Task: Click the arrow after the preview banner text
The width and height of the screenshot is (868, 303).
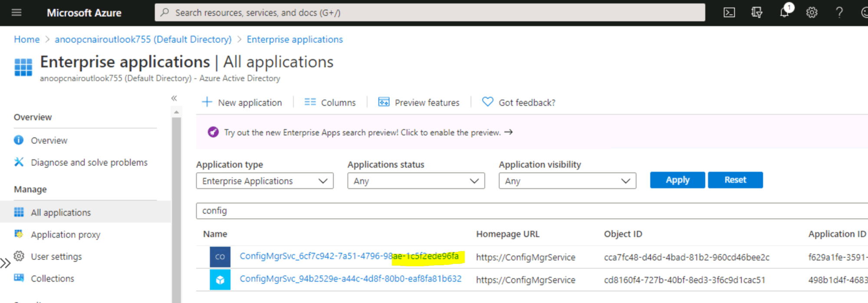Action: click(x=509, y=132)
